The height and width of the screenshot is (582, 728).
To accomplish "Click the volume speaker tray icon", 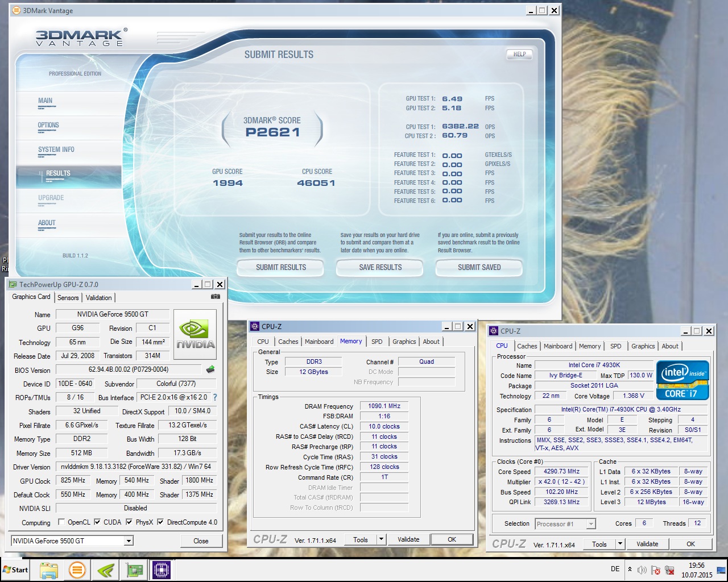I will (x=642, y=570).
